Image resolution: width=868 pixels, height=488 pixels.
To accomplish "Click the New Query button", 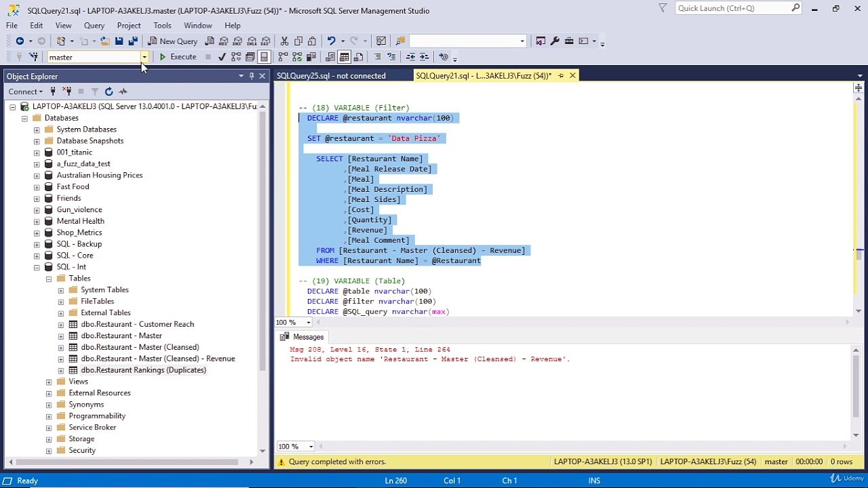I will (173, 41).
